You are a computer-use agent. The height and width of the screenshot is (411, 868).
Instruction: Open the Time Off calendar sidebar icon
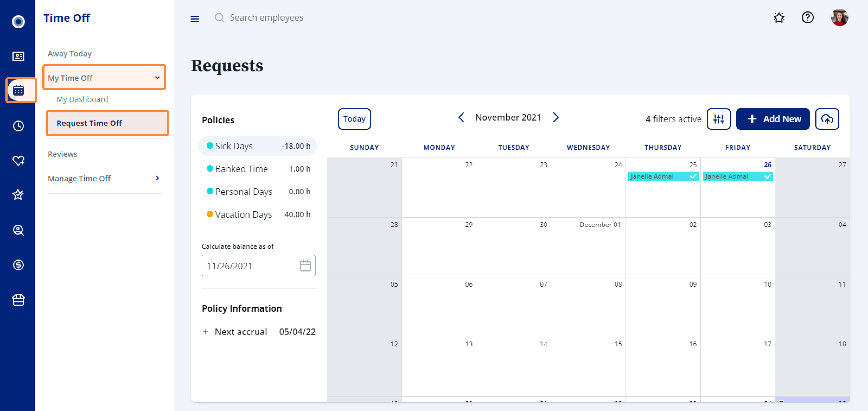pos(18,90)
